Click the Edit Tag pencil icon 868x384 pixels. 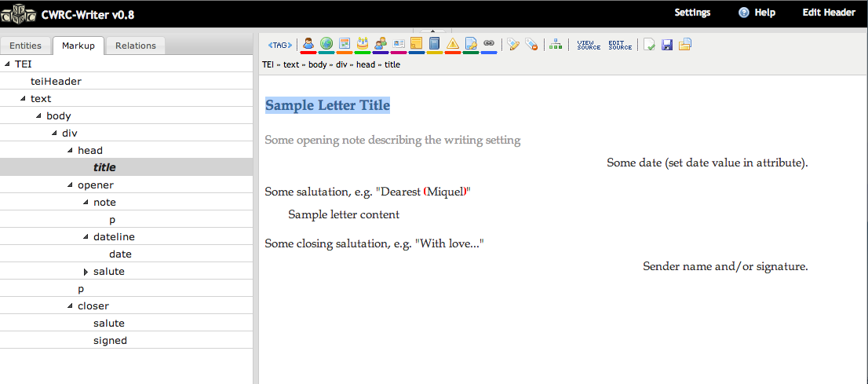[513, 44]
